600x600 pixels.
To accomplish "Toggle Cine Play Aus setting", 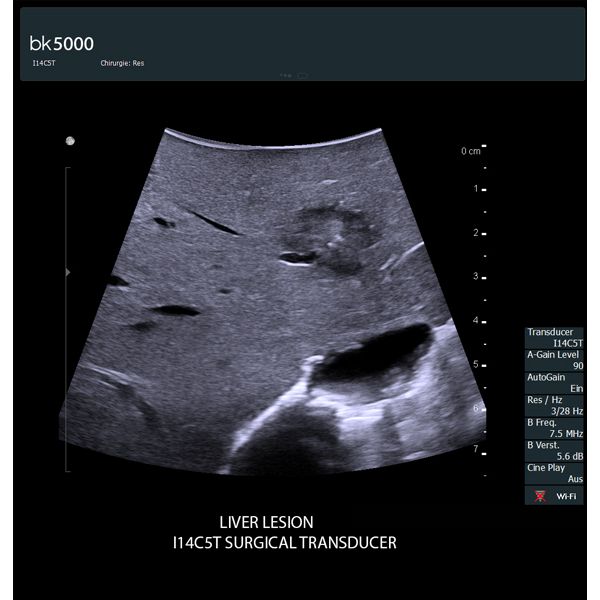I will pyautogui.click(x=554, y=473).
